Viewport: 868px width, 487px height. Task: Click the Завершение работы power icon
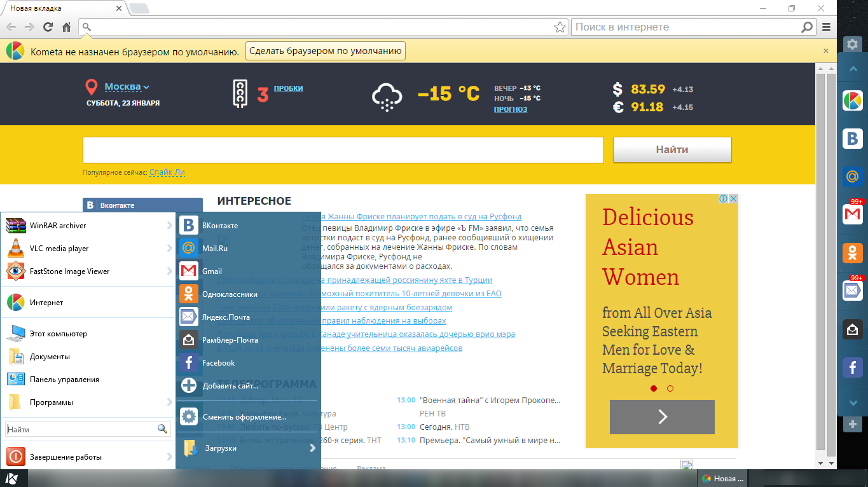point(15,456)
